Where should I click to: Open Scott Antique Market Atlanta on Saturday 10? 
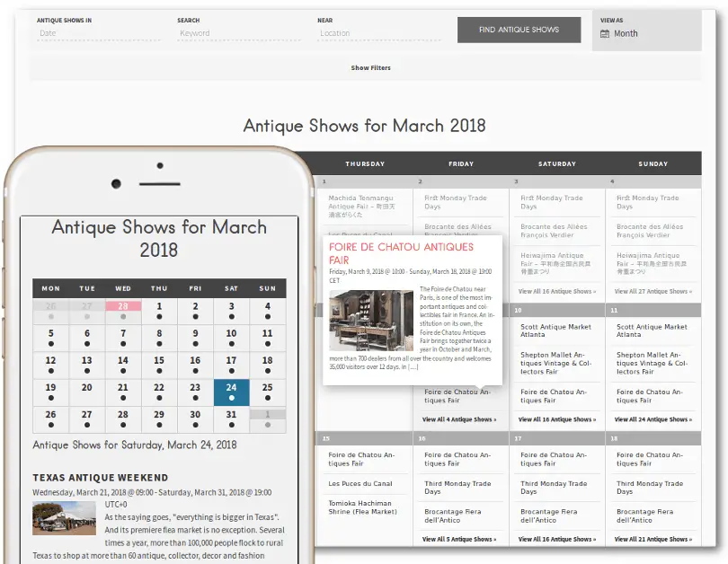(x=555, y=330)
